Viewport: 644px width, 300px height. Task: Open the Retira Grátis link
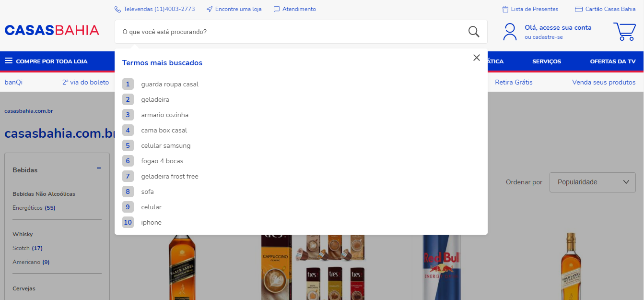(514, 82)
